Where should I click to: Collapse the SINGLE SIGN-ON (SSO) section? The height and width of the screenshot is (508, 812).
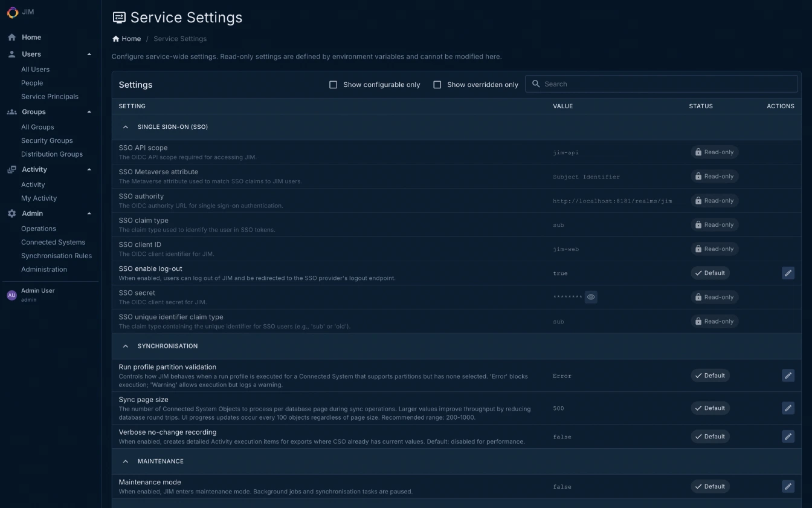[x=126, y=127]
